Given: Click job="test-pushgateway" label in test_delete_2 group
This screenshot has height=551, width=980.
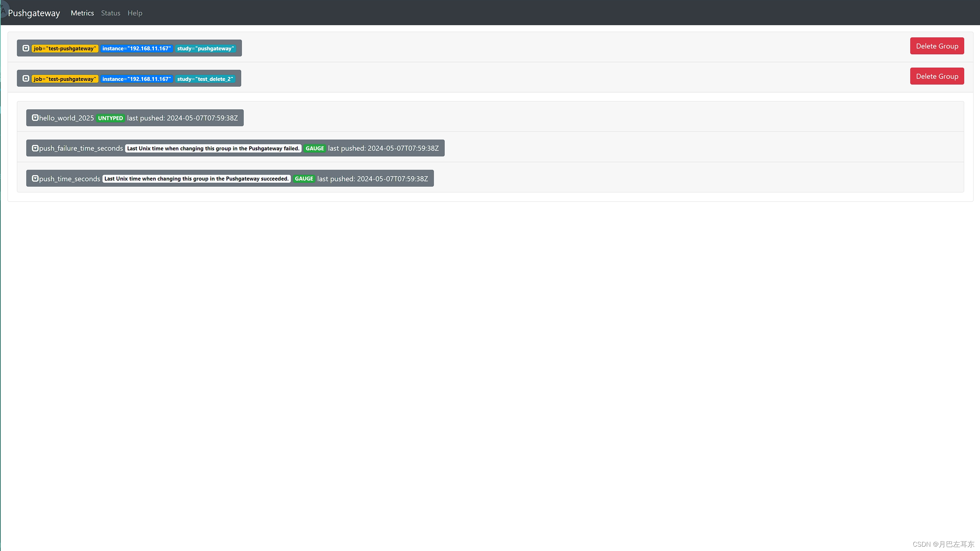Looking at the screenshot, I should click(65, 79).
